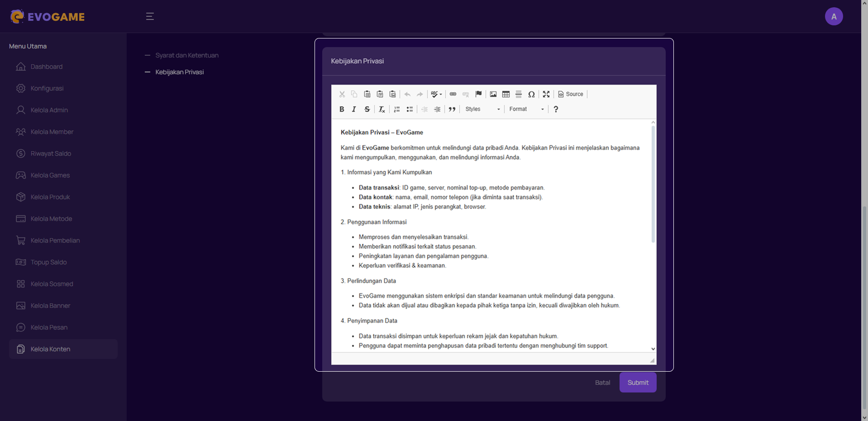
Task: Open Konfigurasi in the sidebar
Action: point(63,88)
